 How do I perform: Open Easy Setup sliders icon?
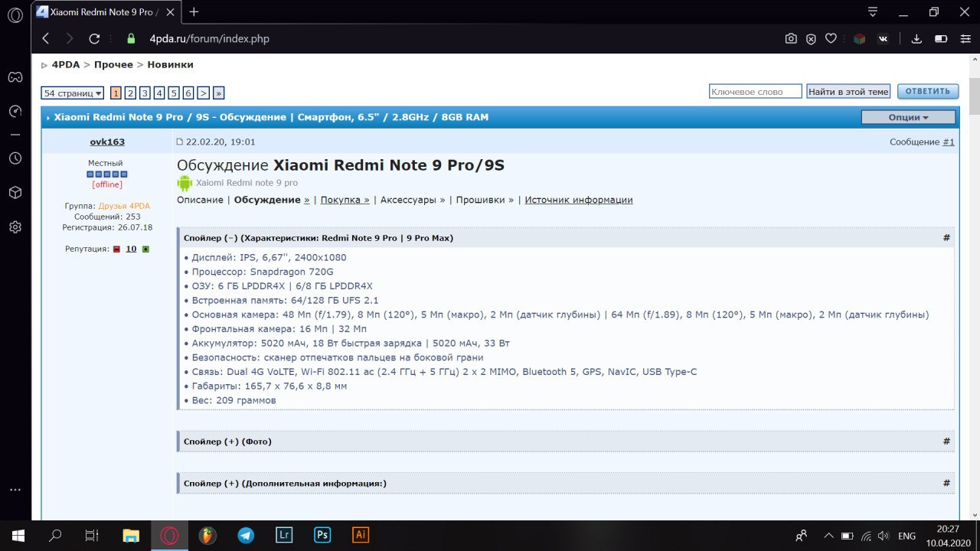coord(964,38)
